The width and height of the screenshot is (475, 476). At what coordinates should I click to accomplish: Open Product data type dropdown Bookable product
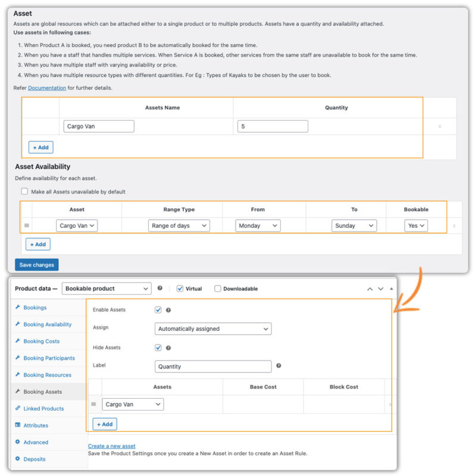click(107, 289)
